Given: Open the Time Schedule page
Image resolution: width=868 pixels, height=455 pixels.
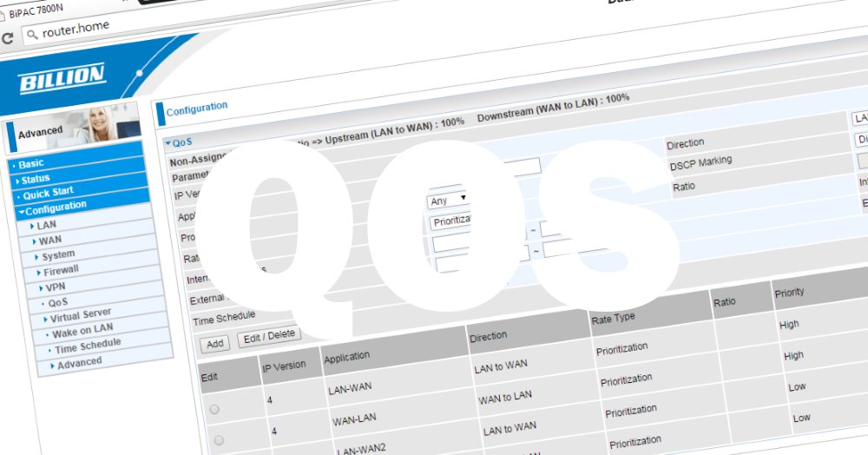Looking at the screenshot, I should pyautogui.click(x=88, y=346).
